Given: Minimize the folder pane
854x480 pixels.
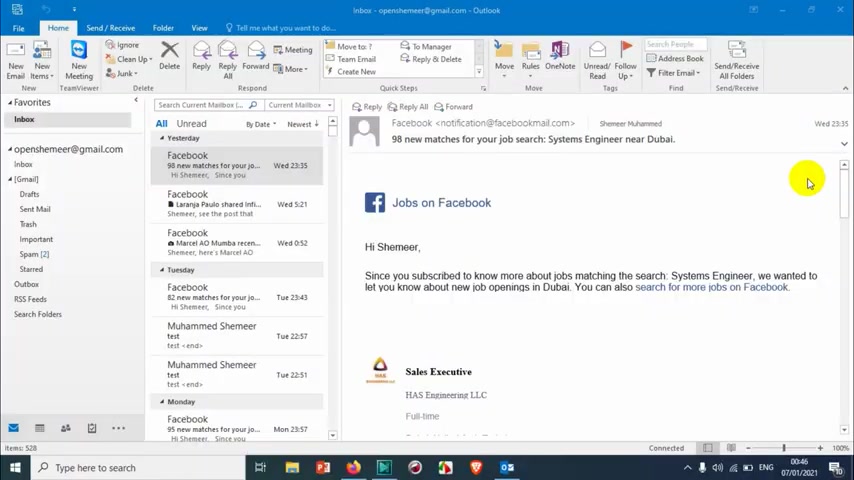Looking at the screenshot, I should pos(136,100).
